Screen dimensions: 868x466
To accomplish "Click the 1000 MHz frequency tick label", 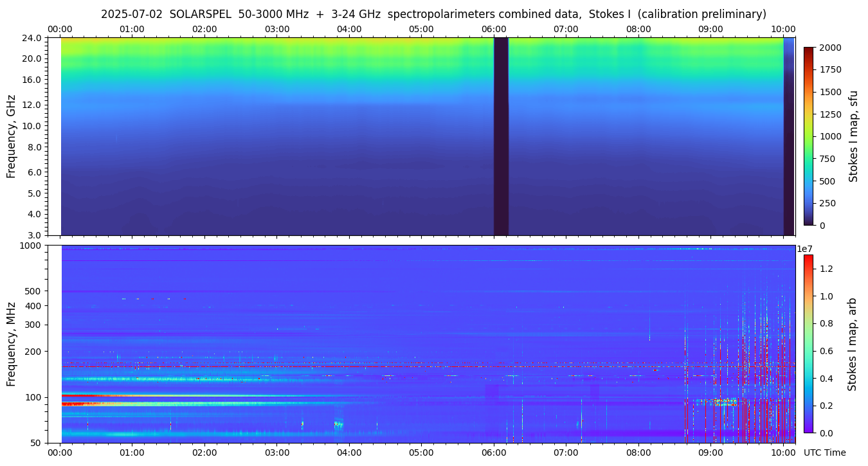I will coord(31,246).
